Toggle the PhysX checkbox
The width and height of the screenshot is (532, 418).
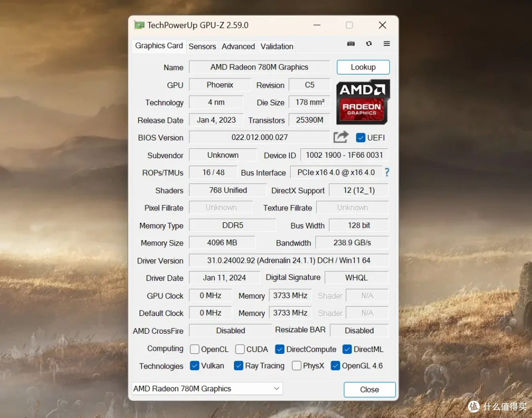point(297,366)
